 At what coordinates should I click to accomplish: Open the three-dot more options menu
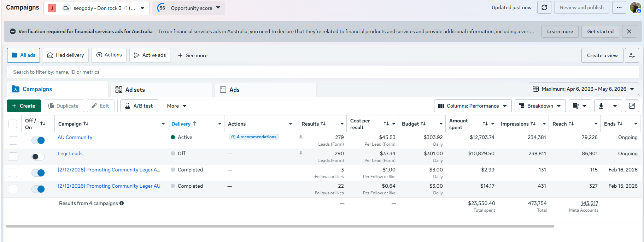point(619,7)
